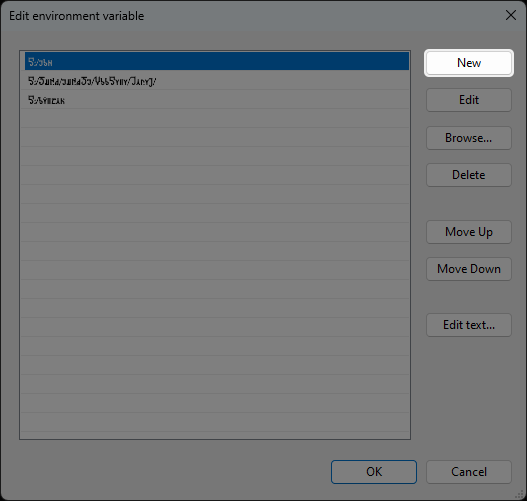Click the resize grip in the dialog corner
This screenshot has width=527, height=501.
coord(520,494)
